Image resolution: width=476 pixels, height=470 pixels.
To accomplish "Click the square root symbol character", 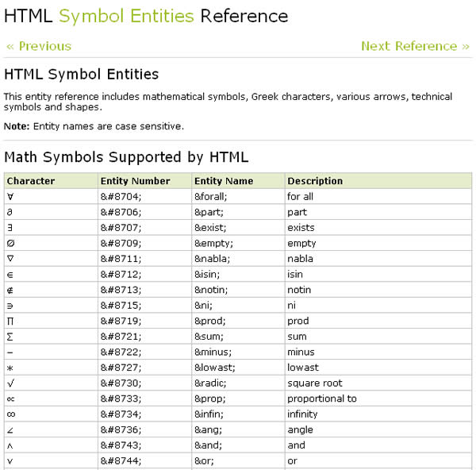I will click(x=10, y=383).
